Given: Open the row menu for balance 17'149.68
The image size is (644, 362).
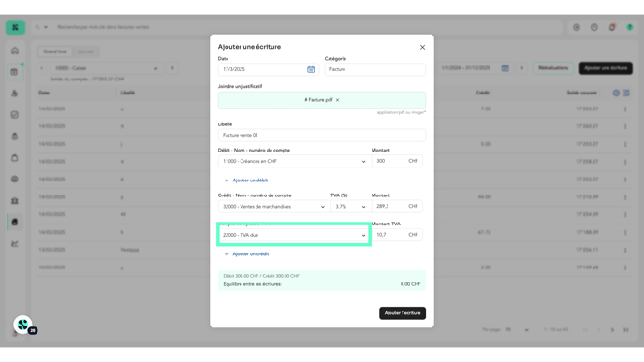Looking at the screenshot, I should point(625,268).
